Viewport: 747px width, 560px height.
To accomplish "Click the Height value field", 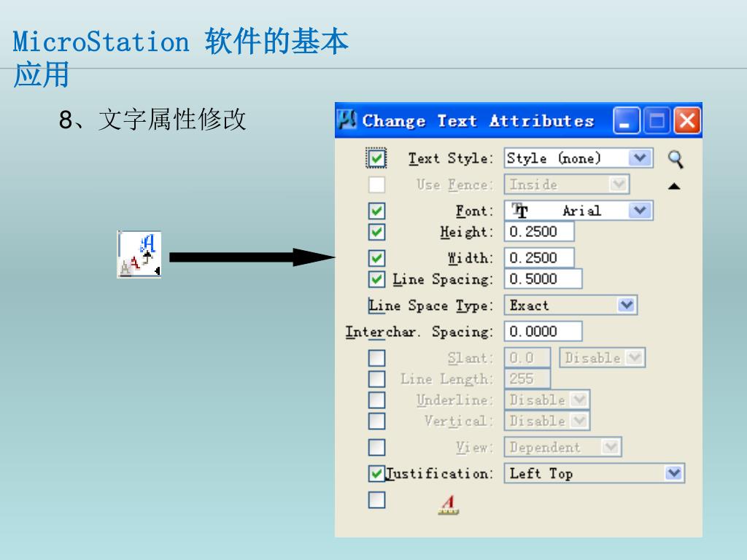I will 539,232.
